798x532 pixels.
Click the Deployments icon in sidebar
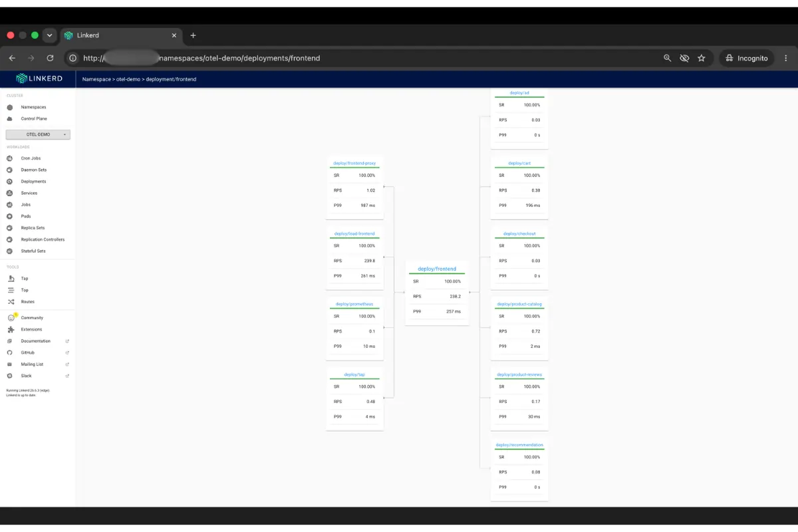coord(10,182)
